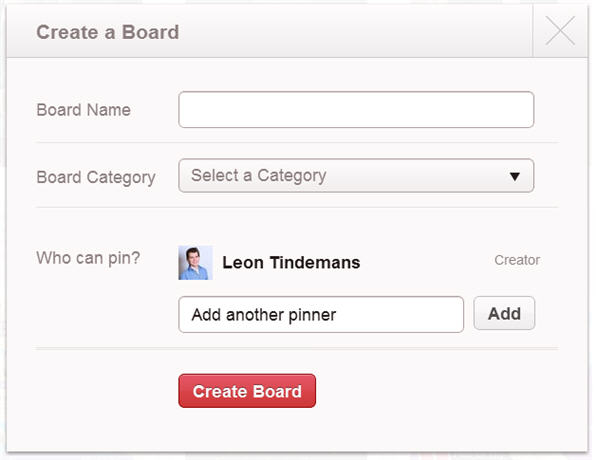The height and width of the screenshot is (460, 596).
Task: Click the Board Name text field
Action: pyautogui.click(x=356, y=109)
